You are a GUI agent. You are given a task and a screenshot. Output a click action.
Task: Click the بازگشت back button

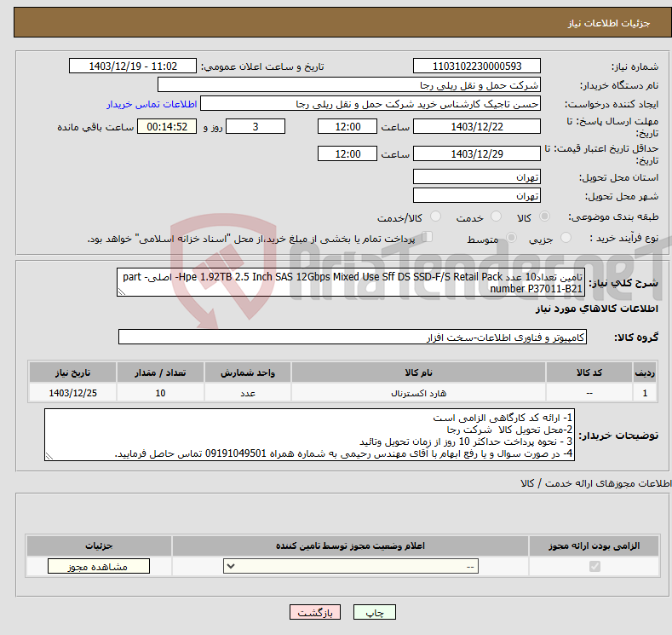pyautogui.click(x=315, y=612)
